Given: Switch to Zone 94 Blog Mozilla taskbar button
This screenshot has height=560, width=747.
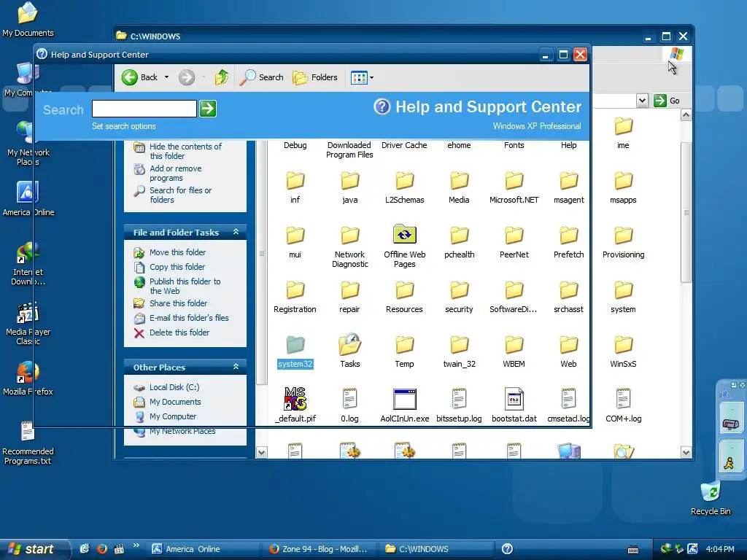Looking at the screenshot, I should [319, 549].
